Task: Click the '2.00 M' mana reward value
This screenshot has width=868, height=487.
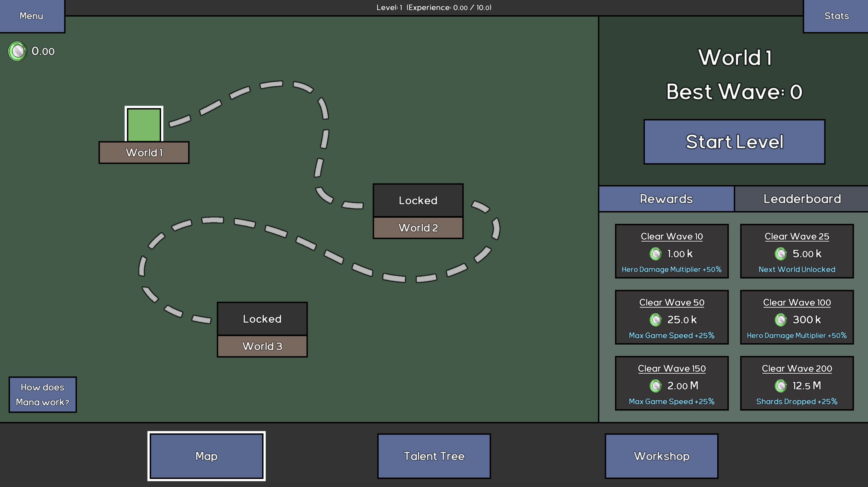Action: point(683,386)
